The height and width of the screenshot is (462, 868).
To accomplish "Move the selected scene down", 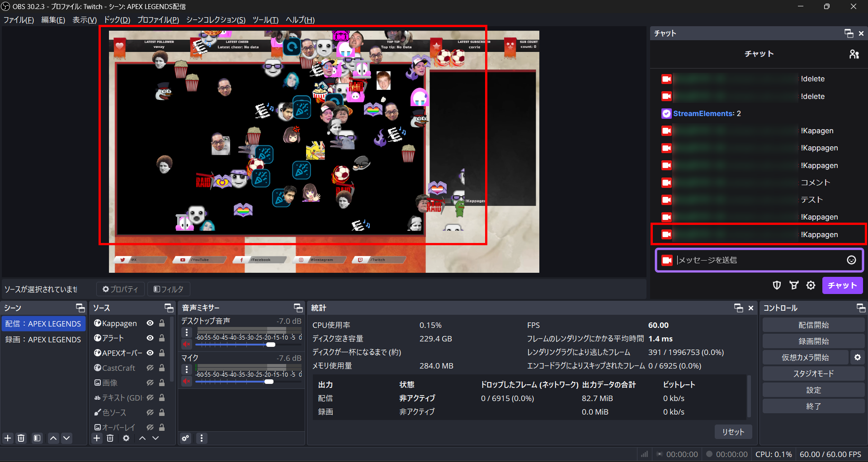I will [x=66, y=438].
